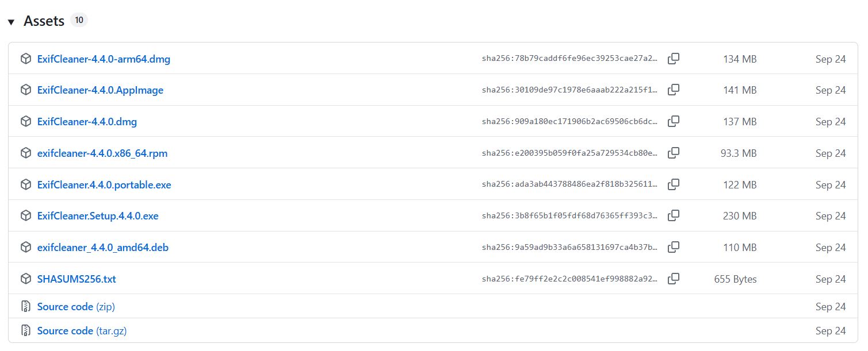
Task: Open the SHASUMS256.txt file link
Action: point(77,279)
